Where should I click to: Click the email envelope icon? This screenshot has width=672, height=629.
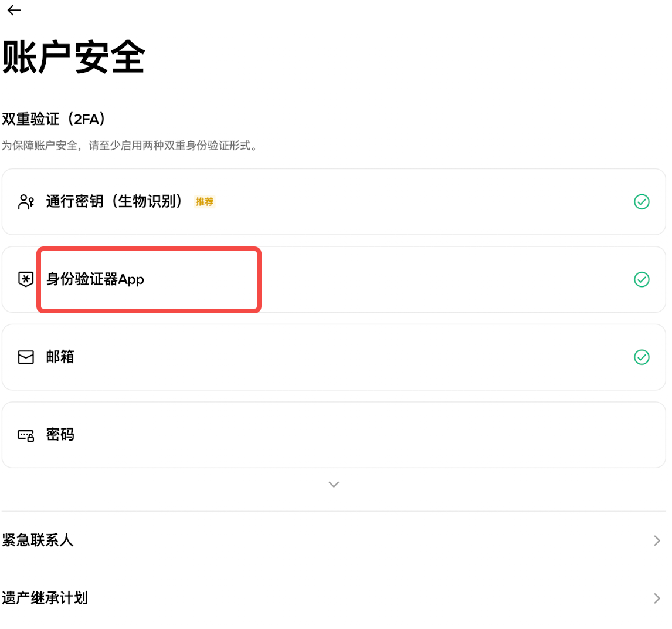[26, 357]
